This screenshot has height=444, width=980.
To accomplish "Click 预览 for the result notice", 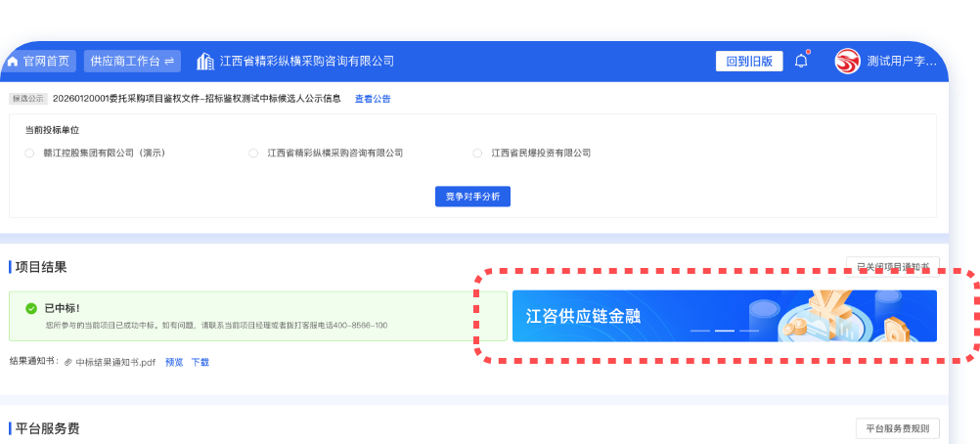I will 174,362.
